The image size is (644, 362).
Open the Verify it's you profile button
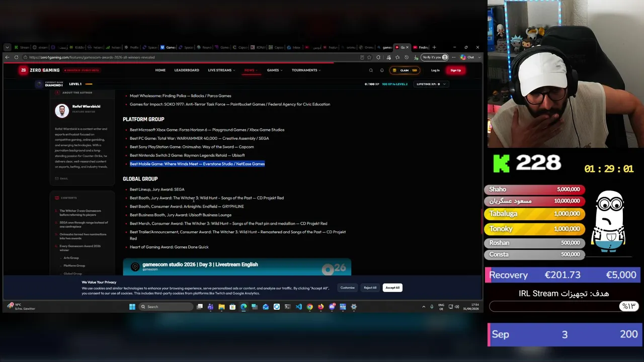[435, 57]
